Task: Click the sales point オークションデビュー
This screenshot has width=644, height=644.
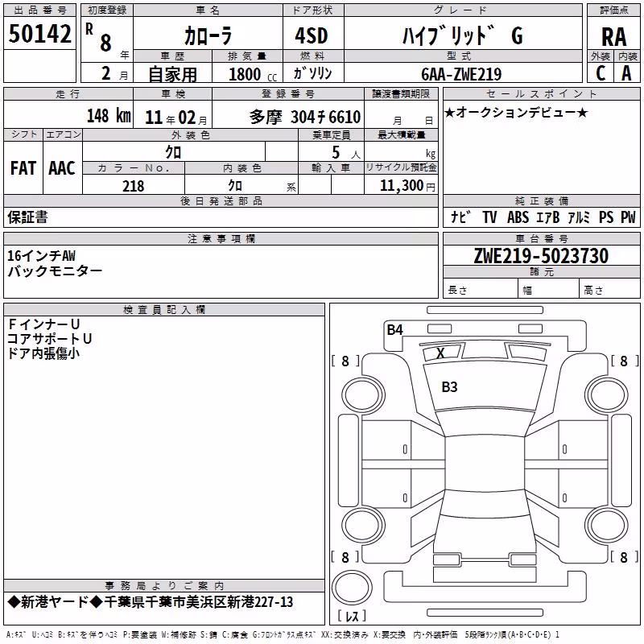Action: 516,112
